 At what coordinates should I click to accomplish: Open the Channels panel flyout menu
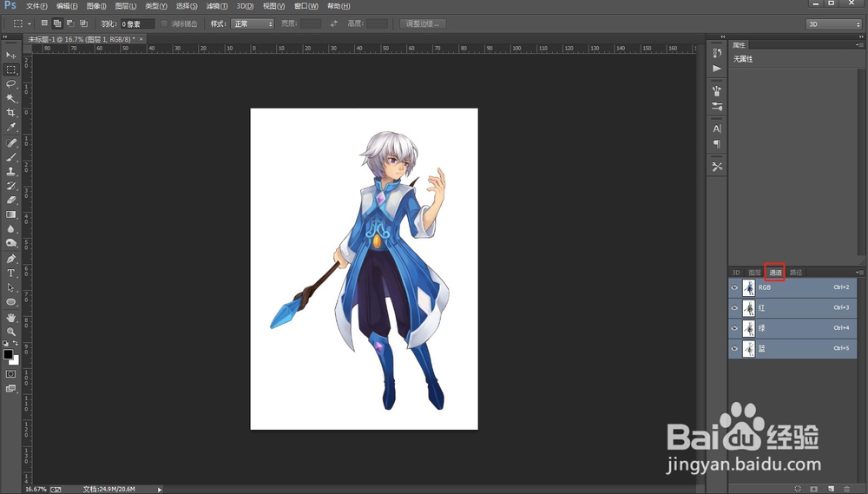[859, 273]
